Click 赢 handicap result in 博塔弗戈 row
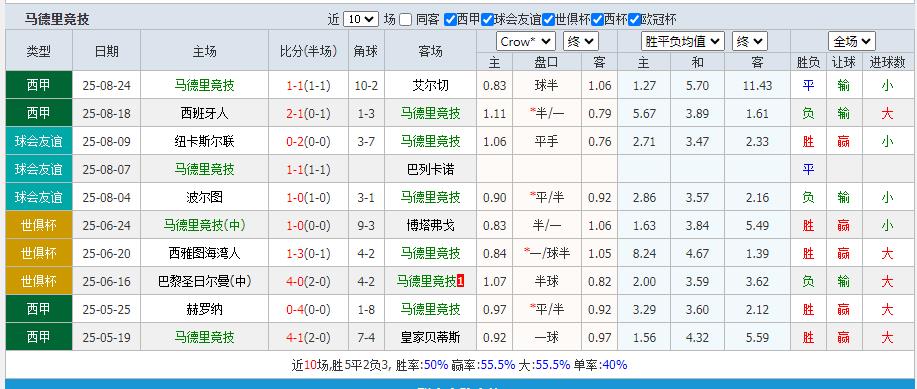 tap(843, 225)
